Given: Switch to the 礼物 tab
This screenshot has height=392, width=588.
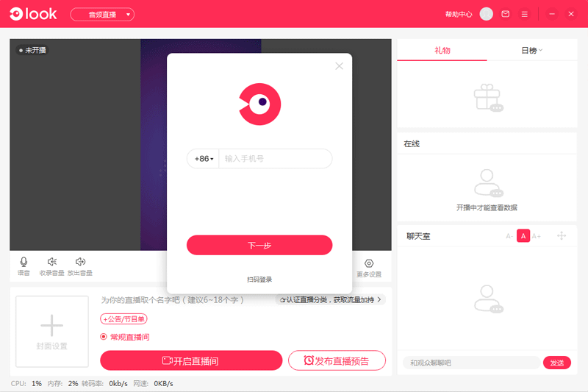Looking at the screenshot, I should point(442,51).
